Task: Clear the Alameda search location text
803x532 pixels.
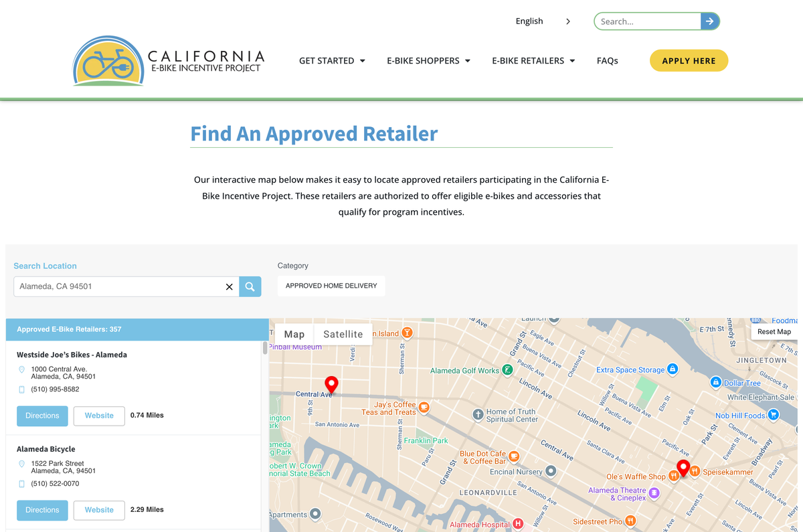Action: coord(229,286)
